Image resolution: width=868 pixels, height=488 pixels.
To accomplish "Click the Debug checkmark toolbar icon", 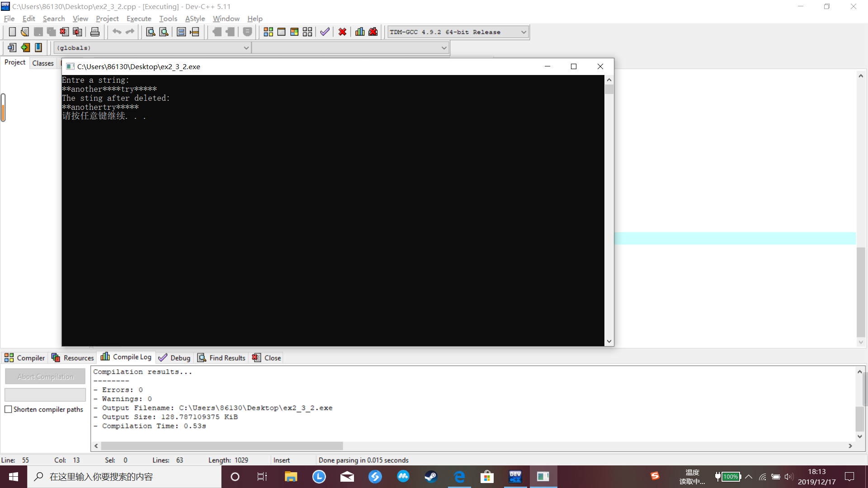I will tap(325, 32).
